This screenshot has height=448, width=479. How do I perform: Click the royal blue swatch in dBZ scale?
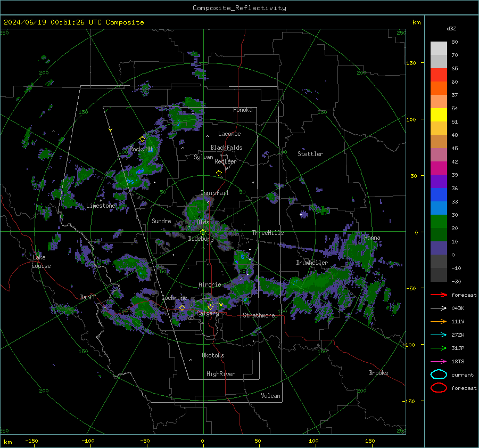click(439, 195)
